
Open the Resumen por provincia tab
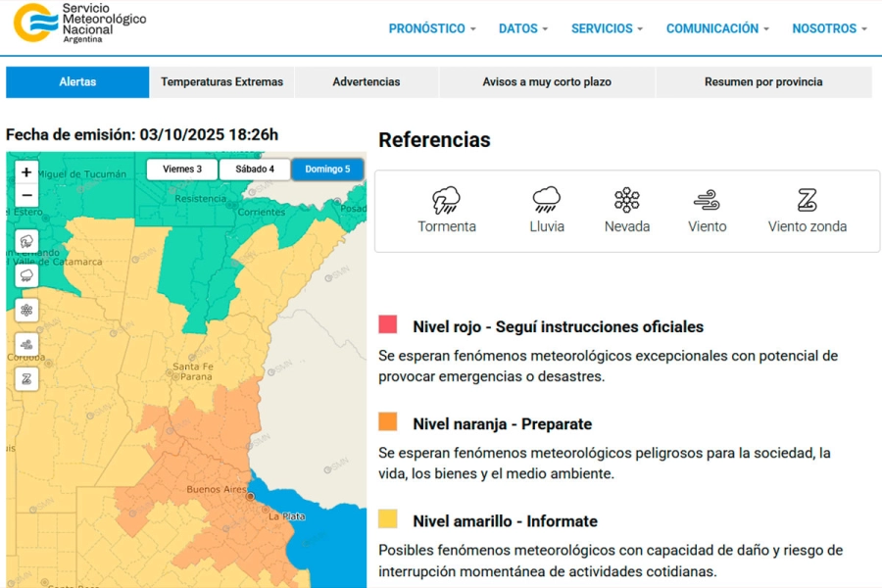pos(762,82)
